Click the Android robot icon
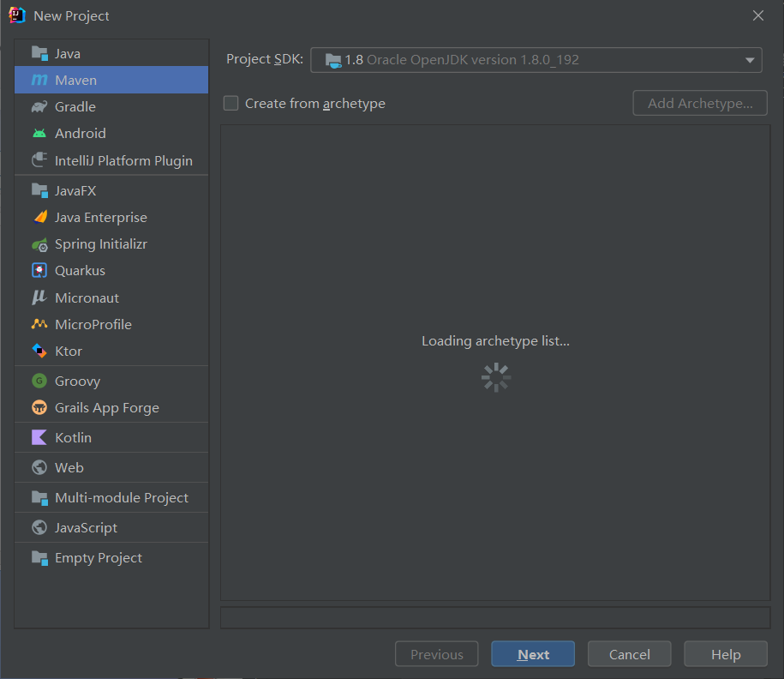Image resolution: width=784 pixels, height=679 pixels. 39,133
